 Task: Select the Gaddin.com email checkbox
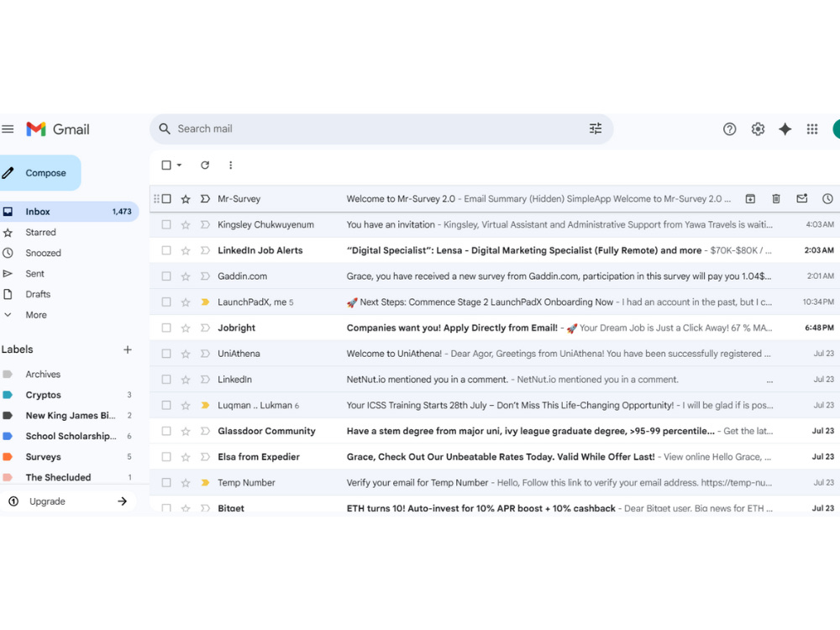click(166, 276)
